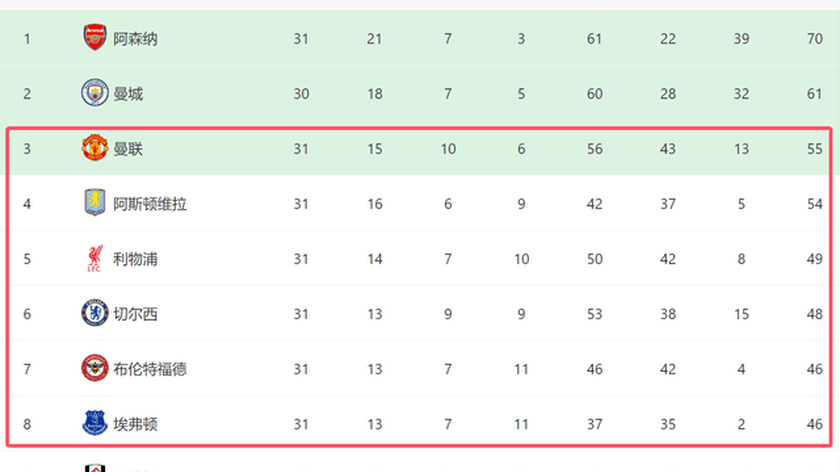Click rank number 3 in the table
Screen dimensions: 840x472
coord(27,149)
